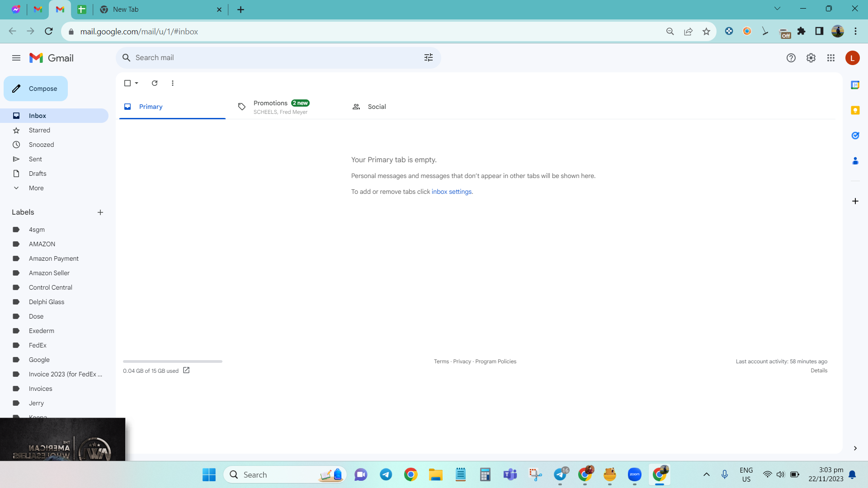This screenshot has width=868, height=488.
Task: Reload the page in Chrome
Action: 49,31
